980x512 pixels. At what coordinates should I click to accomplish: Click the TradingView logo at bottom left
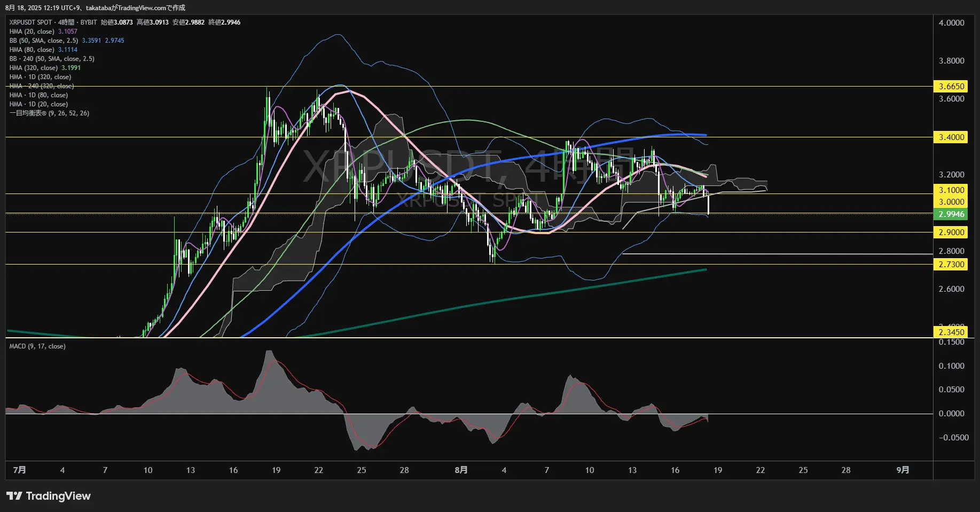pos(49,496)
